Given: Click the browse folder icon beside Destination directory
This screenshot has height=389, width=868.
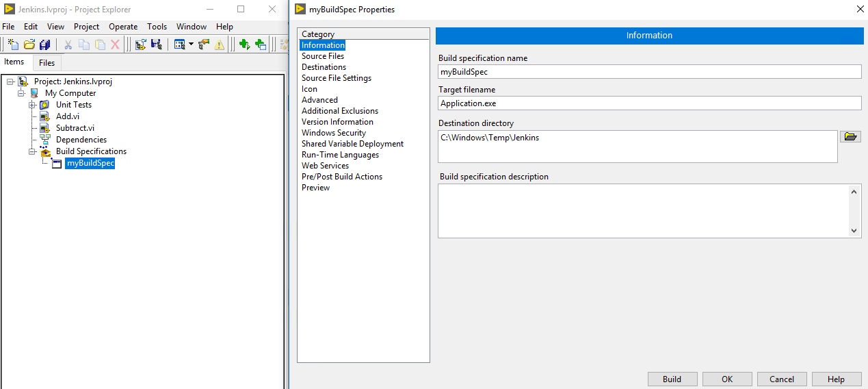Looking at the screenshot, I should tap(850, 137).
